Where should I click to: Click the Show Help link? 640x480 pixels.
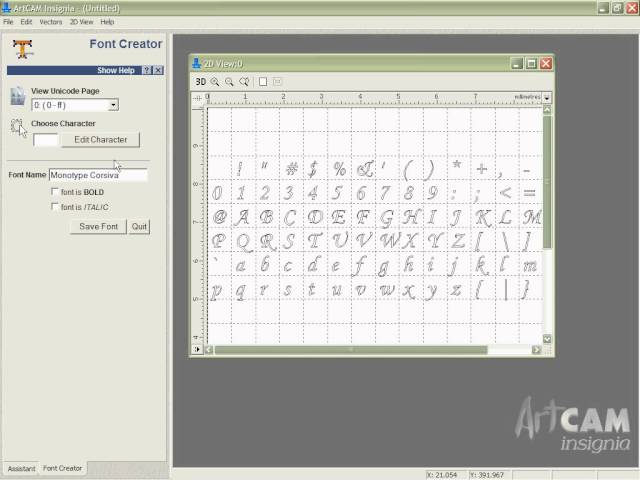pyautogui.click(x=116, y=70)
